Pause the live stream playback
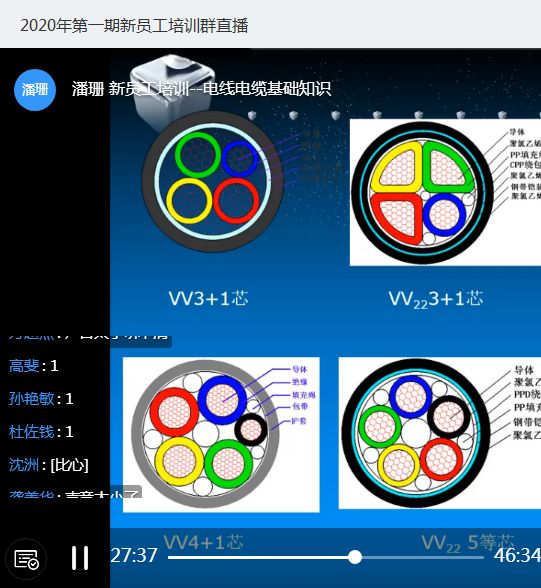Screen dimensions: 541x588 pos(80,558)
